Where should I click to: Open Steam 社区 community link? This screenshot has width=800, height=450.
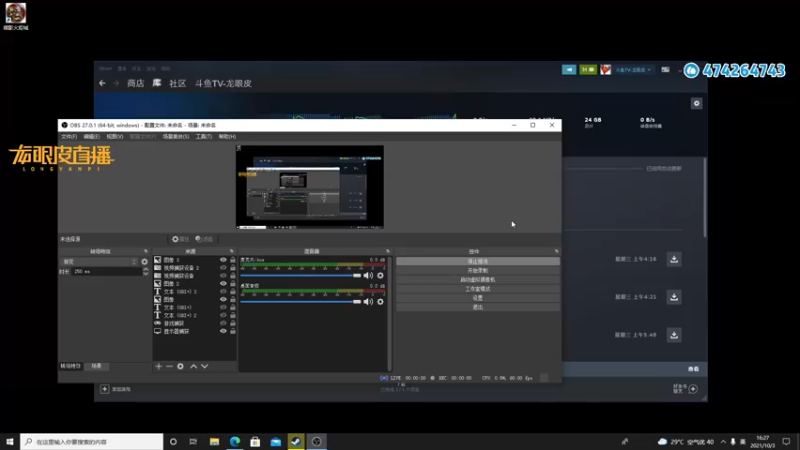click(178, 83)
